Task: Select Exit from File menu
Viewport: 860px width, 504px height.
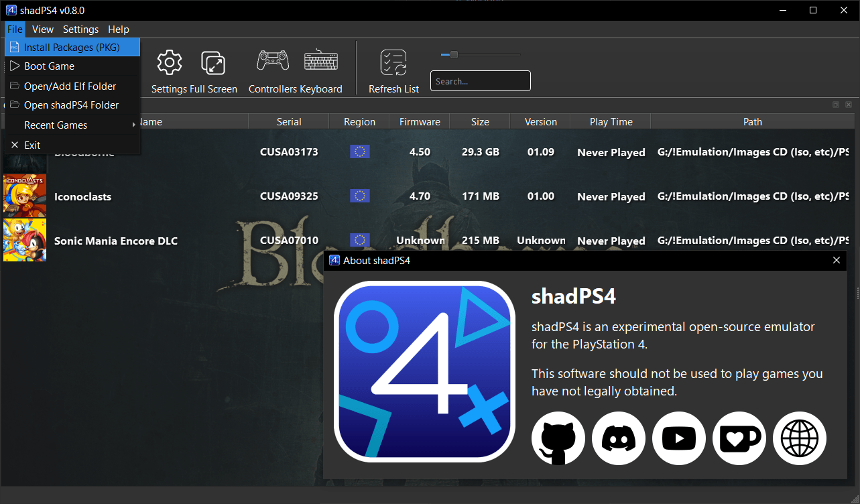Action: [72, 145]
